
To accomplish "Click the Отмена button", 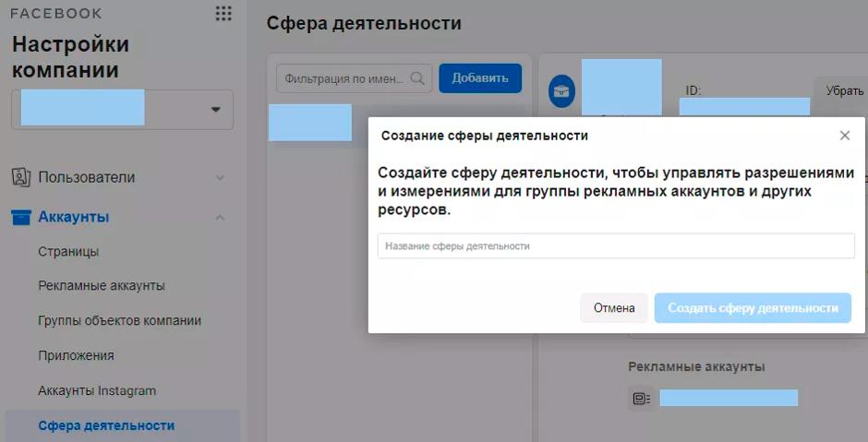I will (614, 308).
